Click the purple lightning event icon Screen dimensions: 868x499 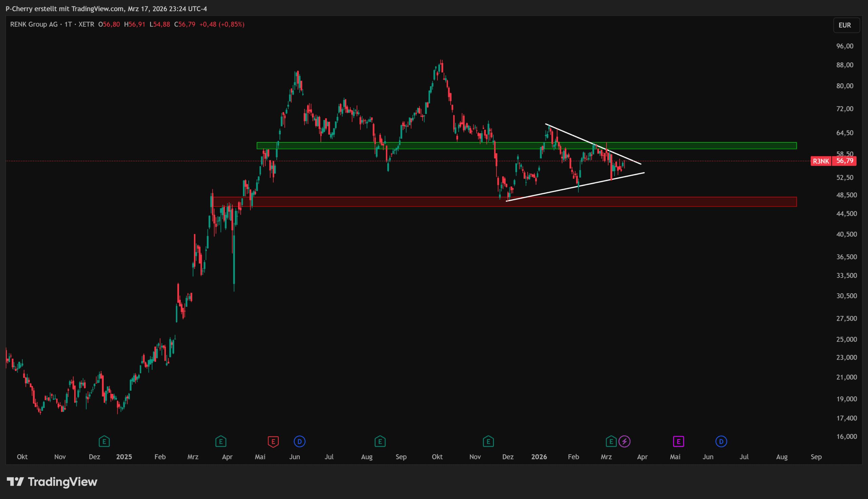click(x=624, y=441)
